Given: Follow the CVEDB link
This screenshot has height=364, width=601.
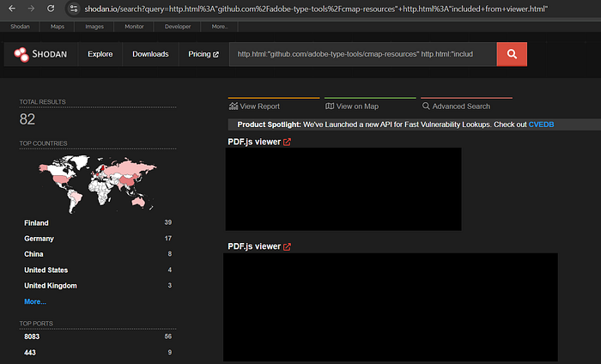Looking at the screenshot, I should [x=541, y=124].
